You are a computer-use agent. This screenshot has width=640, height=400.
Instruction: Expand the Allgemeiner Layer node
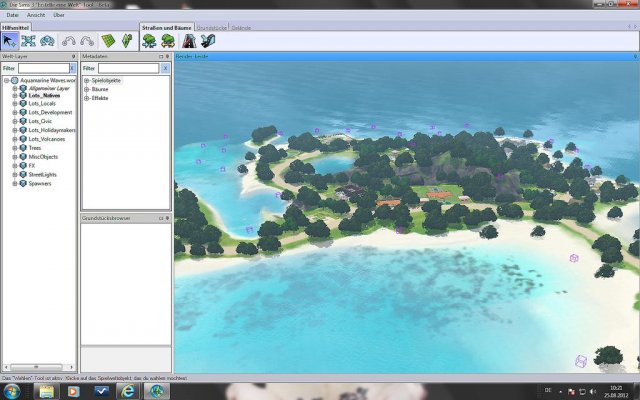[15, 88]
